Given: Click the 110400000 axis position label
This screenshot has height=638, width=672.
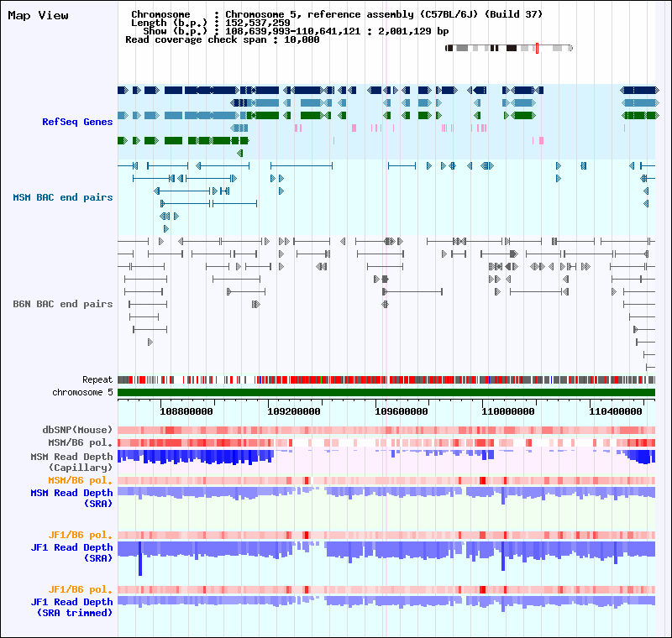Looking at the screenshot, I should [616, 412].
